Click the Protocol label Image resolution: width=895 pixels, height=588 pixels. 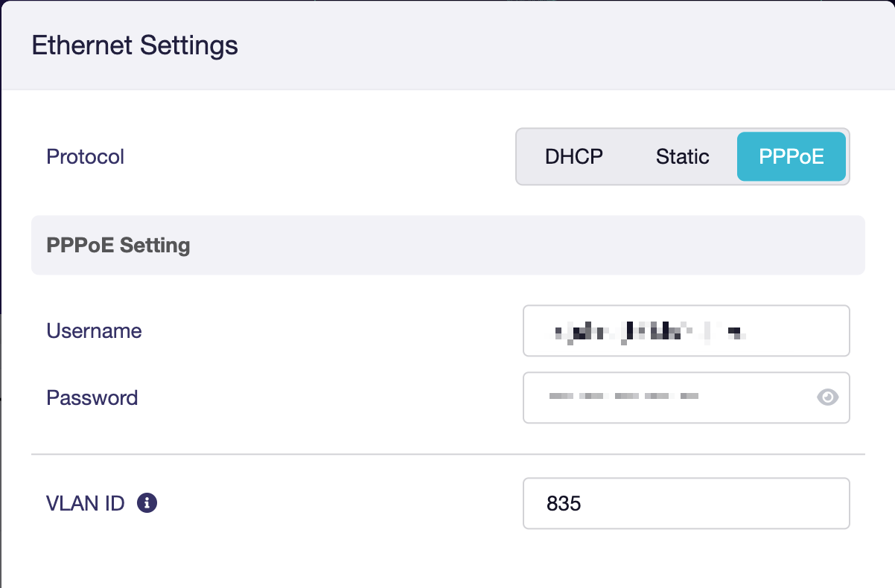coord(85,157)
